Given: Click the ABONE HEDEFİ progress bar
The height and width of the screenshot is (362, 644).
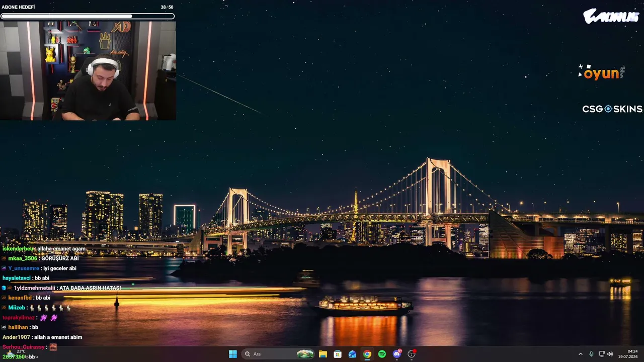Looking at the screenshot, I should [x=88, y=16].
